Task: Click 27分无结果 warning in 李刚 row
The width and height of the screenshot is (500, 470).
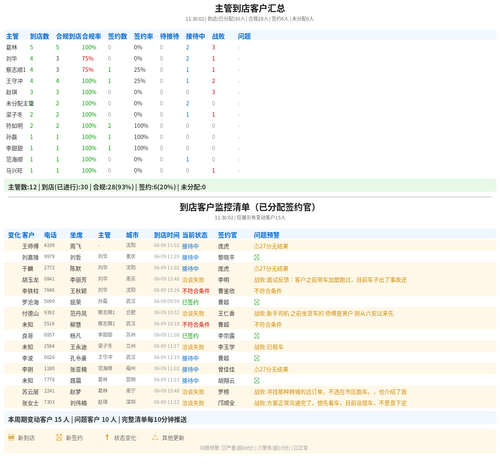Action: (x=271, y=369)
